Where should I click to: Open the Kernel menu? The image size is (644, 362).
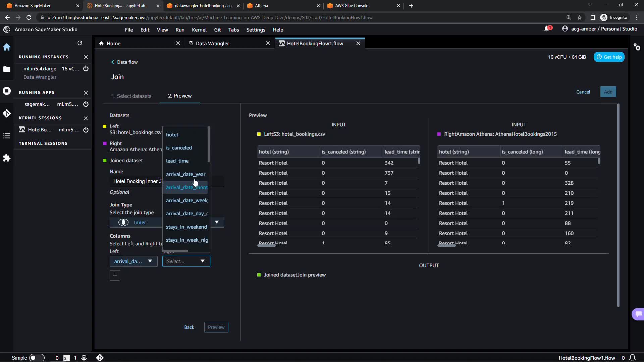point(199,30)
